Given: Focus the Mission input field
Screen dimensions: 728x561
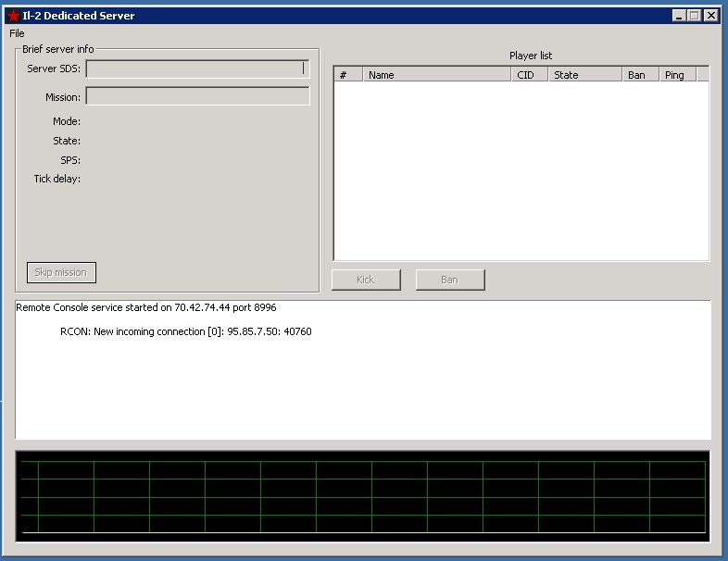Looking at the screenshot, I should pos(197,96).
